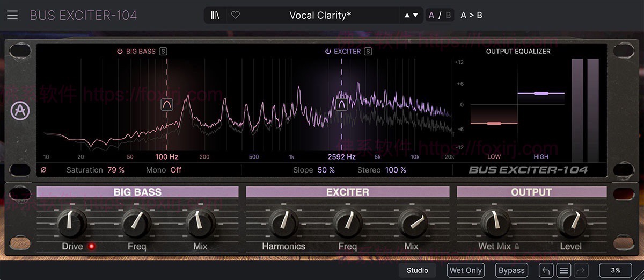Click the undo arrow icon
This screenshot has width=644, height=280.
tap(546, 270)
